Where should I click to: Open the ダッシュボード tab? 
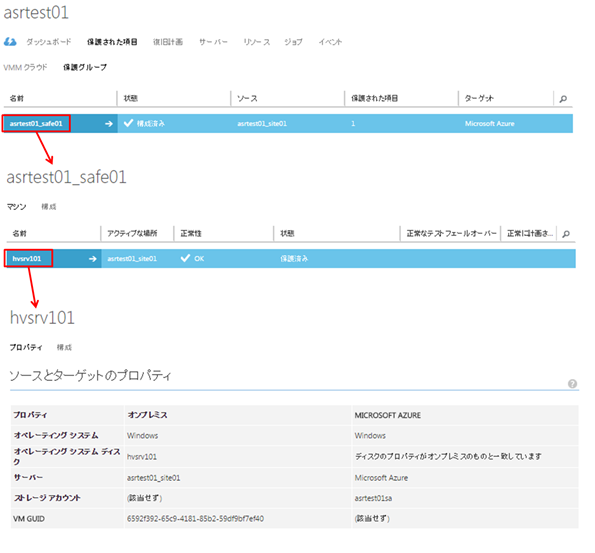(49, 42)
